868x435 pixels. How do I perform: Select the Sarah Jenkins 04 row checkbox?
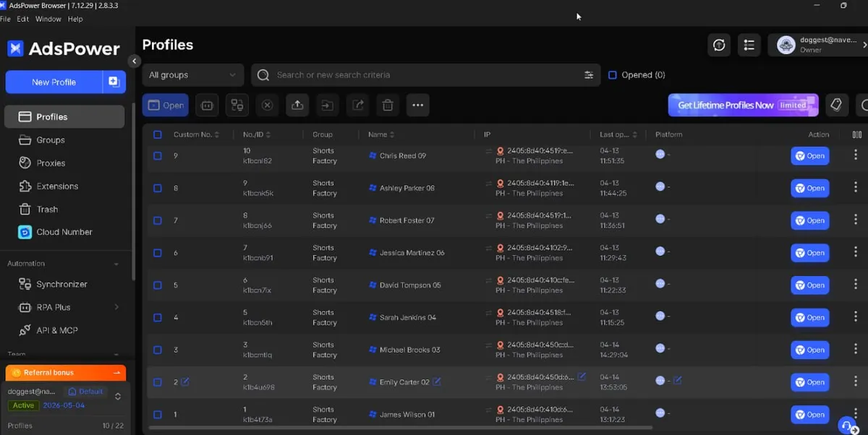158,317
